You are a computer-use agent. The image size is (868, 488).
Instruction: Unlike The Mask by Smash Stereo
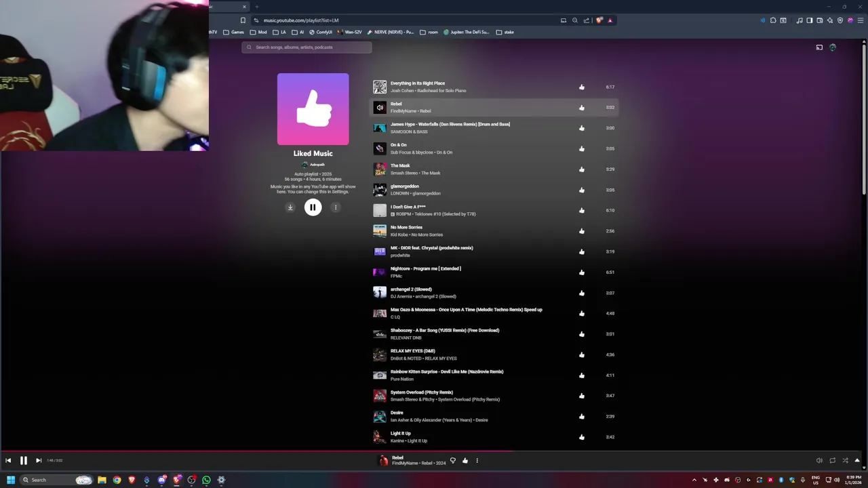tap(582, 169)
